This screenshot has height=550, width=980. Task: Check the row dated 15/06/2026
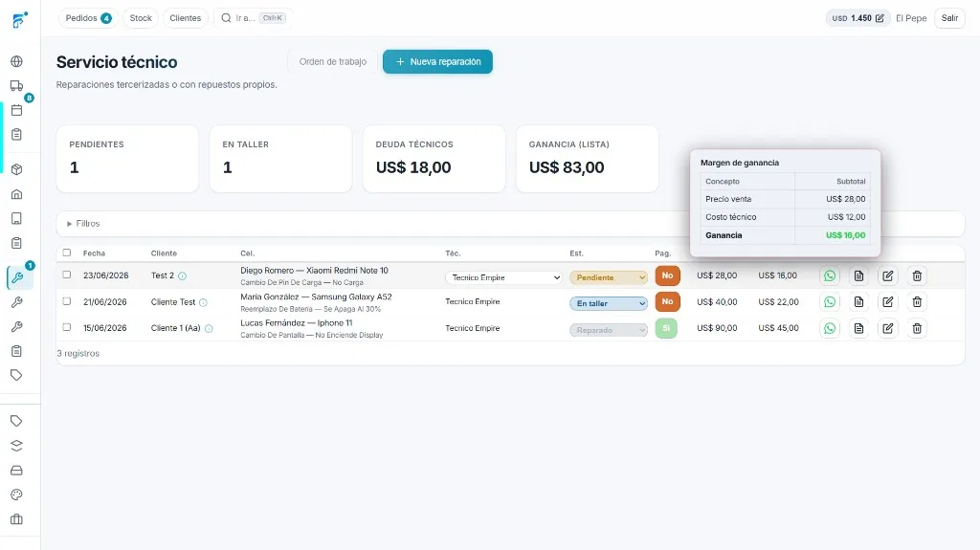[67, 327]
